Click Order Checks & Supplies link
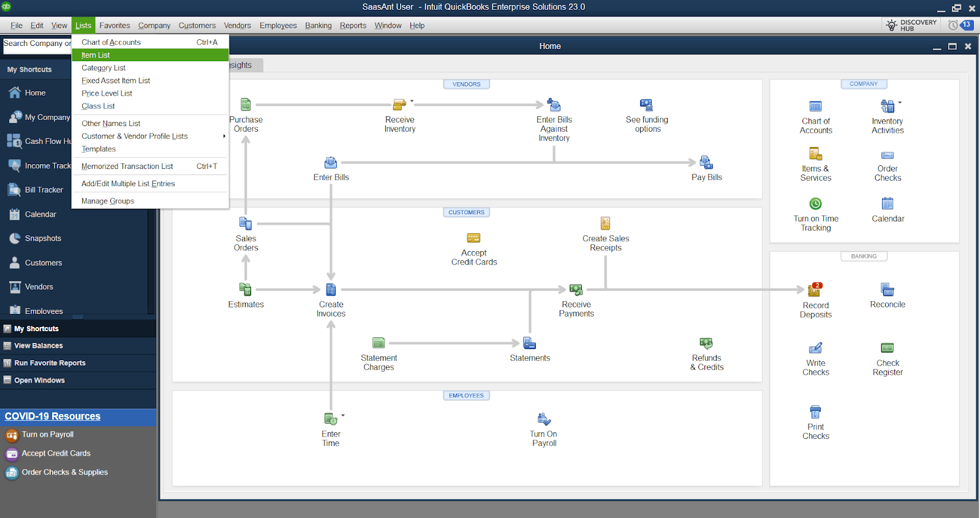980x518 pixels. pyautogui.click(x=65, y=473)
